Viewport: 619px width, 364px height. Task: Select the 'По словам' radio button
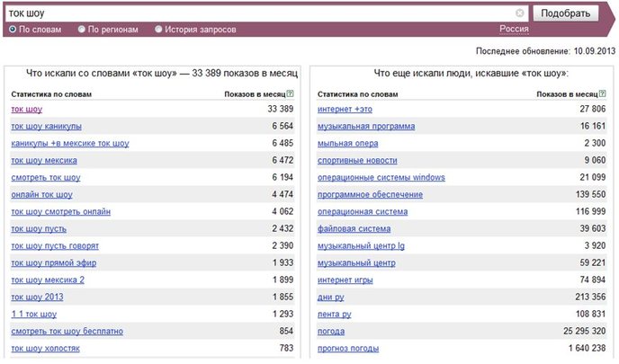pos(13,29)
